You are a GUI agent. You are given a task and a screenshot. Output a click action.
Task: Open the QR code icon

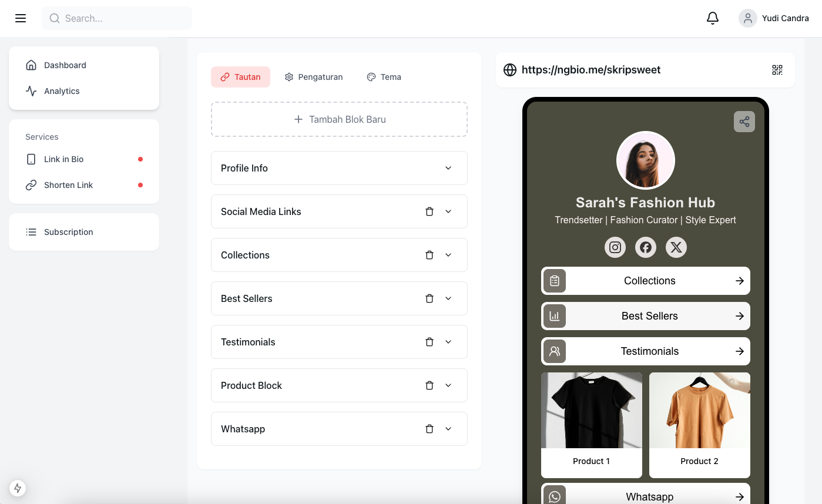(x=777, y=70)
